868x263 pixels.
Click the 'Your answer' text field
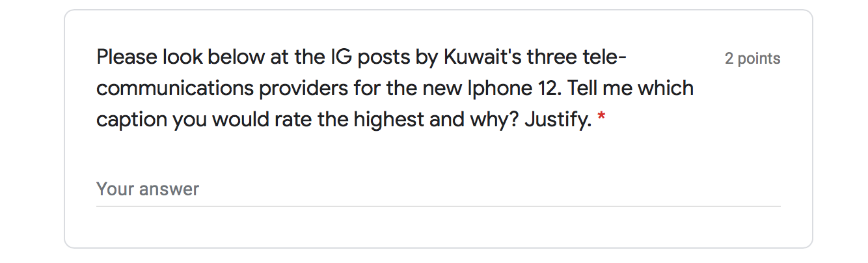438,189
